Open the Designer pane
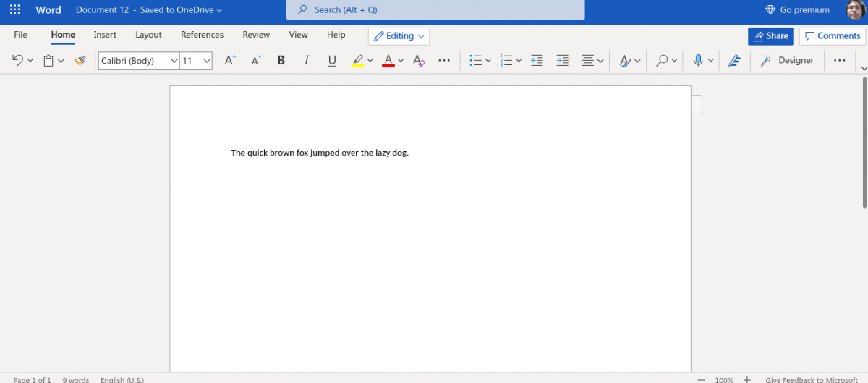868x383 pixels. (788, 61)
